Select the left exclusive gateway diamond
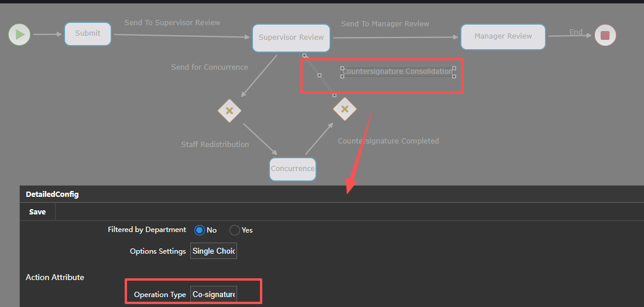The width and height of the screenshot is (644, 307). [229, 111]
